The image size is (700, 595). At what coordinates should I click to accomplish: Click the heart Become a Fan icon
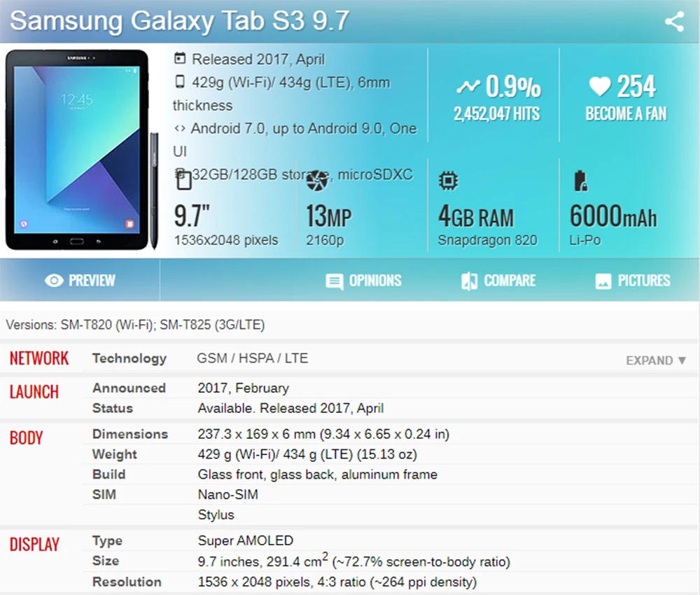pos(600,86)
